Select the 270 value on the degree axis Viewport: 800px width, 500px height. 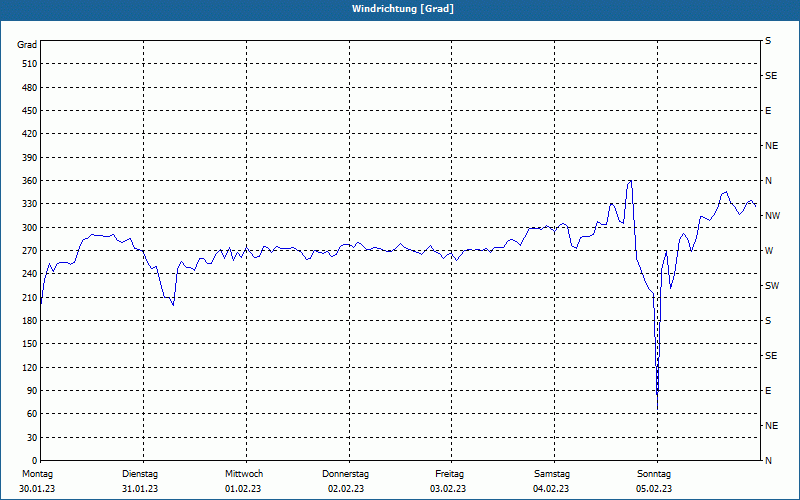point(30,251)
